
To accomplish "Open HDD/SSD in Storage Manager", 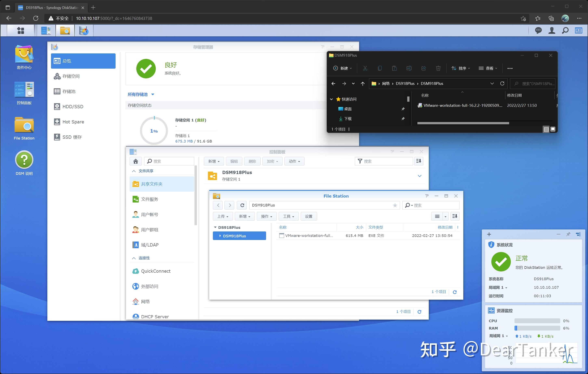I will [x=83, y=106].
